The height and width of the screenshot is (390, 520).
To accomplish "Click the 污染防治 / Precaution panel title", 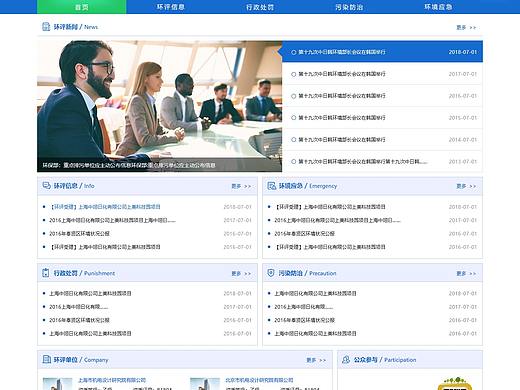I will pyautogui.click(x=307, y=273).
